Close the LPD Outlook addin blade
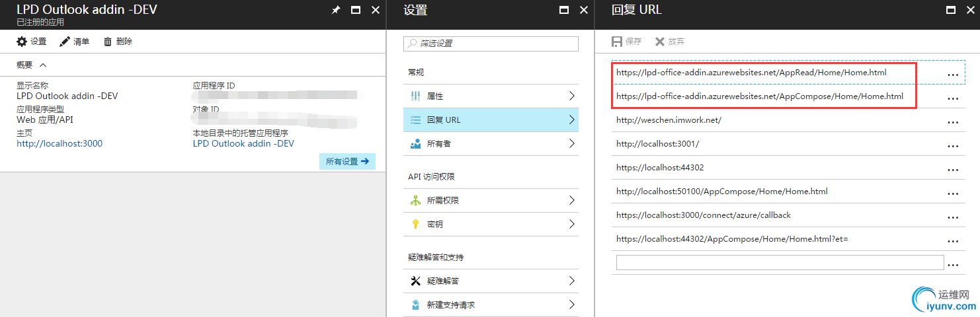This screenshot has width=980, height=317. 376,10
